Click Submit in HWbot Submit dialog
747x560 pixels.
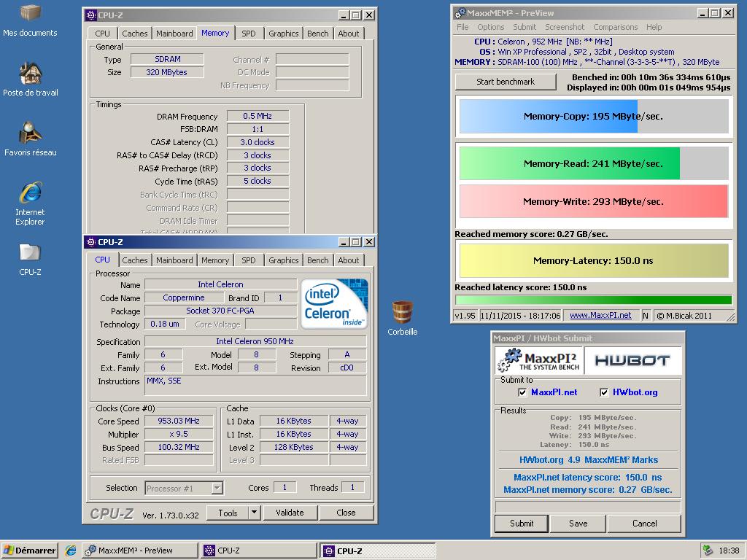tap(522, 524)
